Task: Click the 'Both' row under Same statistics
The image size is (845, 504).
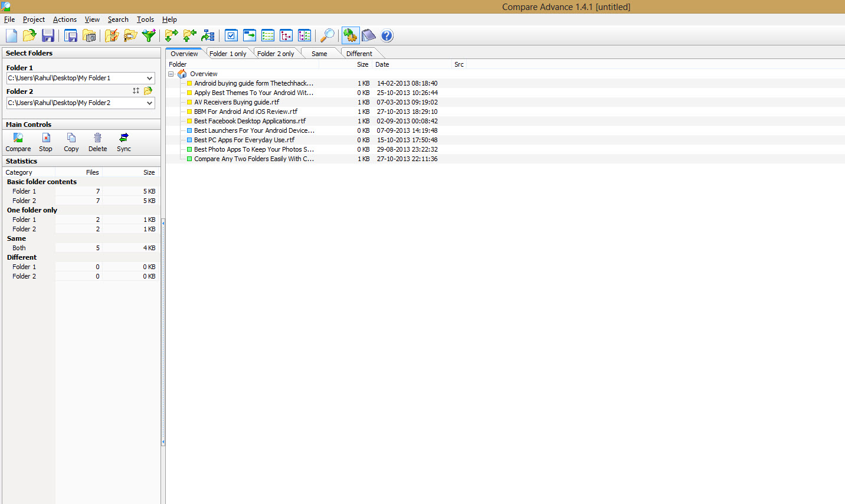Action: click(x=81, y=248)
